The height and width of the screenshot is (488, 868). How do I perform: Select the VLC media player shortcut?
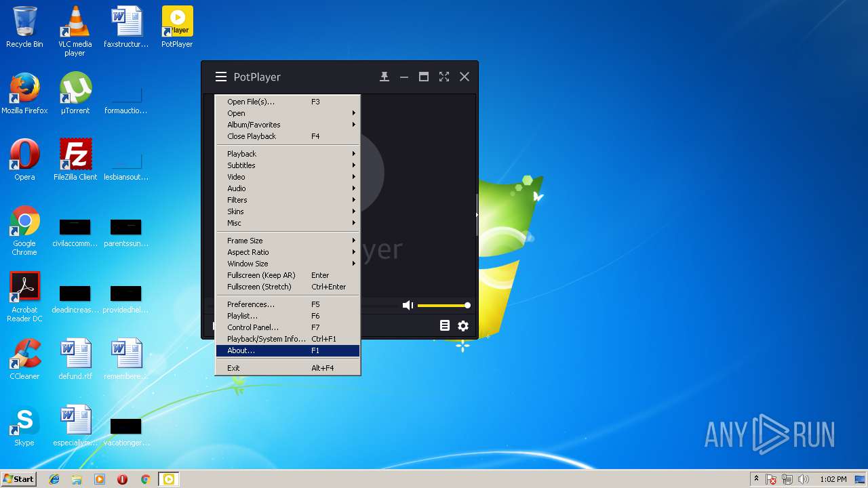coord(75,31)
